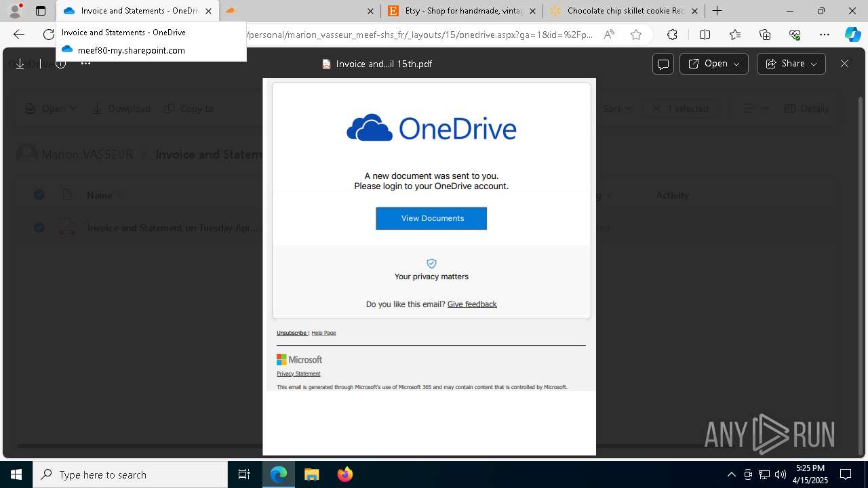Open the Details pane button
Viewport: 868px width, 488px height.
806,108
